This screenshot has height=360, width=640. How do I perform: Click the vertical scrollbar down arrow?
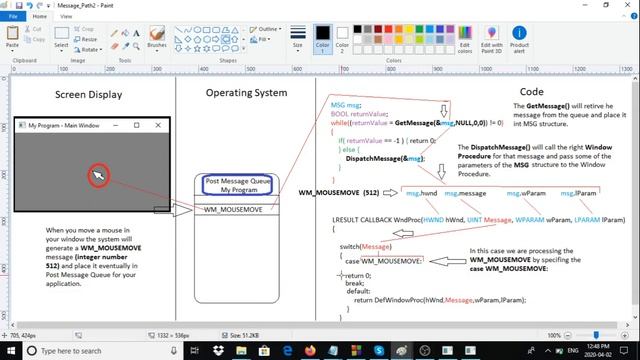click(635, 317)
